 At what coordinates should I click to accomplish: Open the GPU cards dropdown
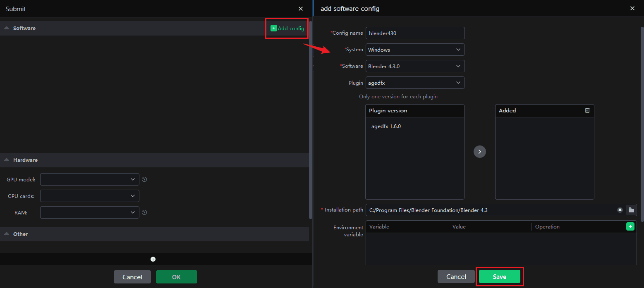click(89, 196)
